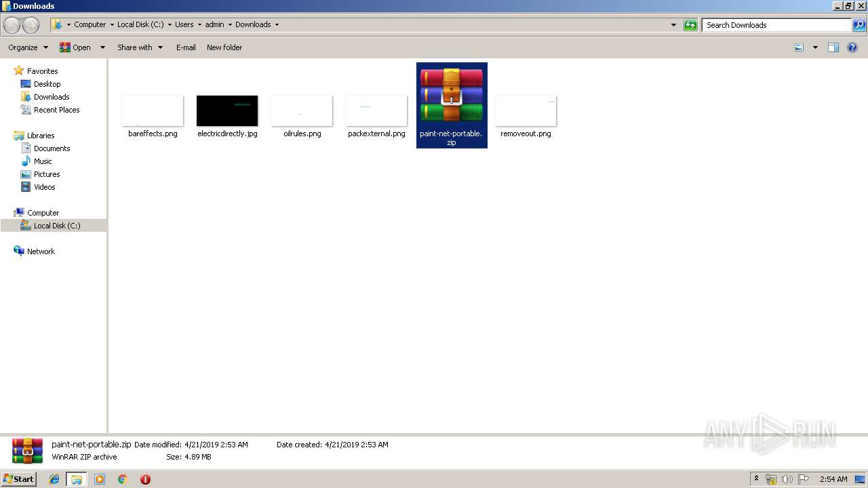This screenshot has width=868, height=488.
Task: Open the Organize menu
Action: [x=28, y=47]
